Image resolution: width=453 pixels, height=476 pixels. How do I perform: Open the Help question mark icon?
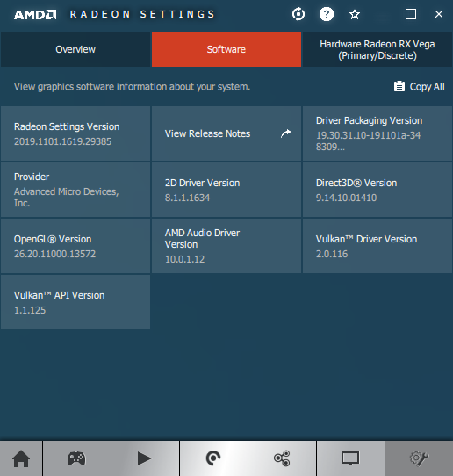327,14
